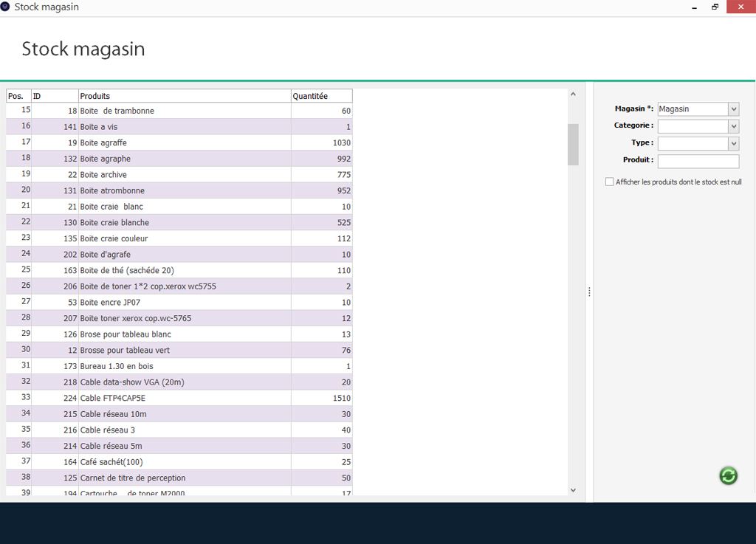
Task: Open the Type combo box
Action: [733, 143]
